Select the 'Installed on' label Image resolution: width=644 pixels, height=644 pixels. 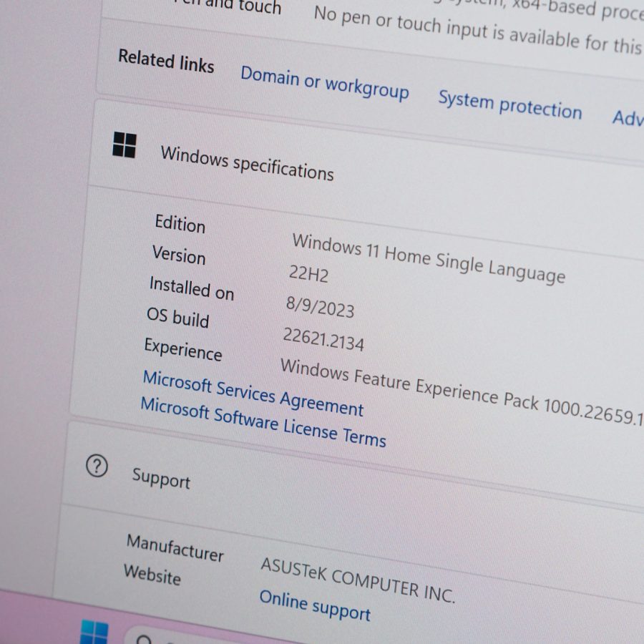click(x=191, y=288)
